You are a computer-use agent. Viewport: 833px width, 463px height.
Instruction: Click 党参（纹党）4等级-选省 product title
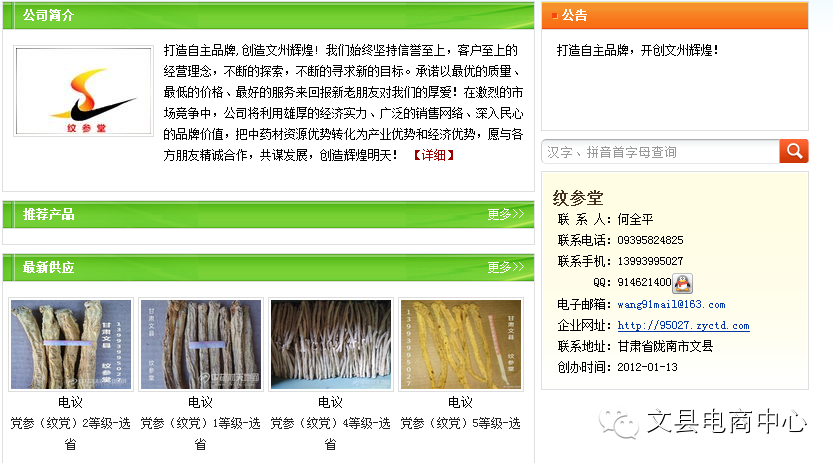(x=330, y=433)
